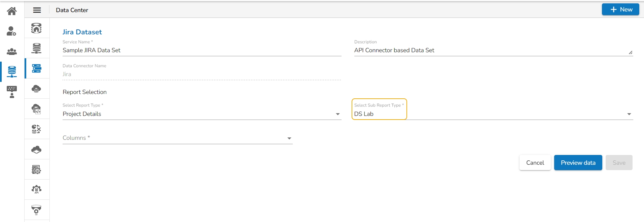Go to the Home icon in sidebar
644x222 pixels.
(12, 11)
